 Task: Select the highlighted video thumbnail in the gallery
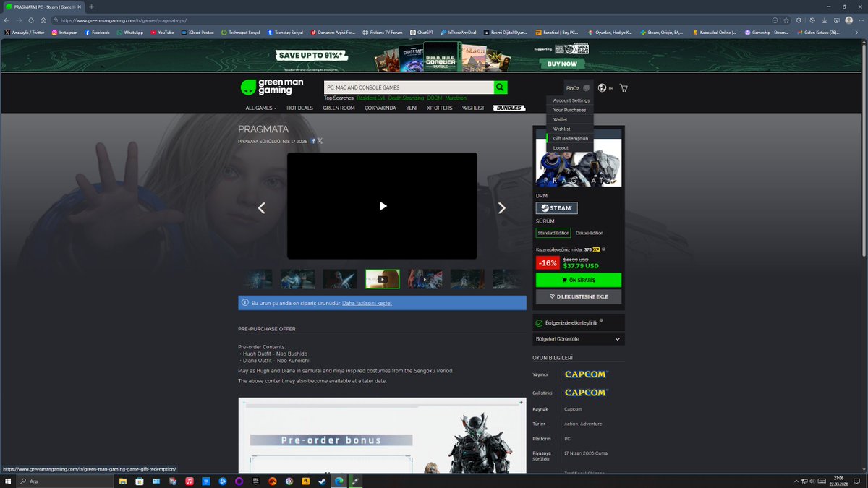tap(383, 279)
